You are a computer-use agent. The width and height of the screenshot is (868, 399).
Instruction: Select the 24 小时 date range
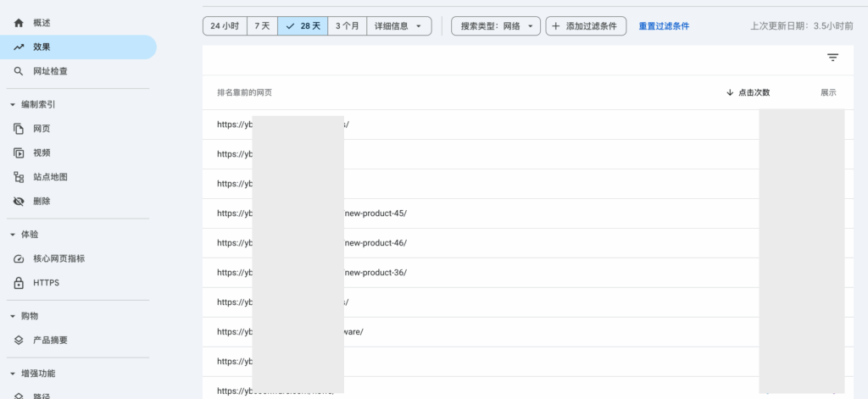click(x=225, y=26)
